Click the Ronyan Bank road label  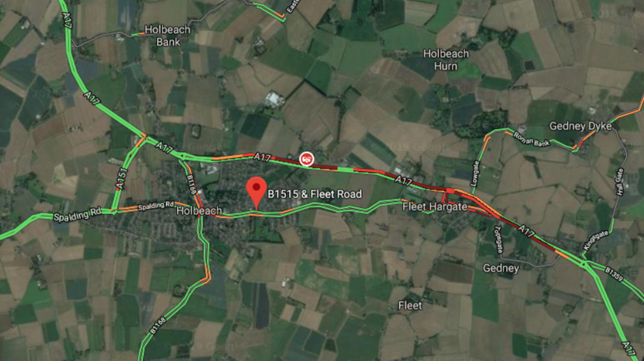(x=531, y=139)
